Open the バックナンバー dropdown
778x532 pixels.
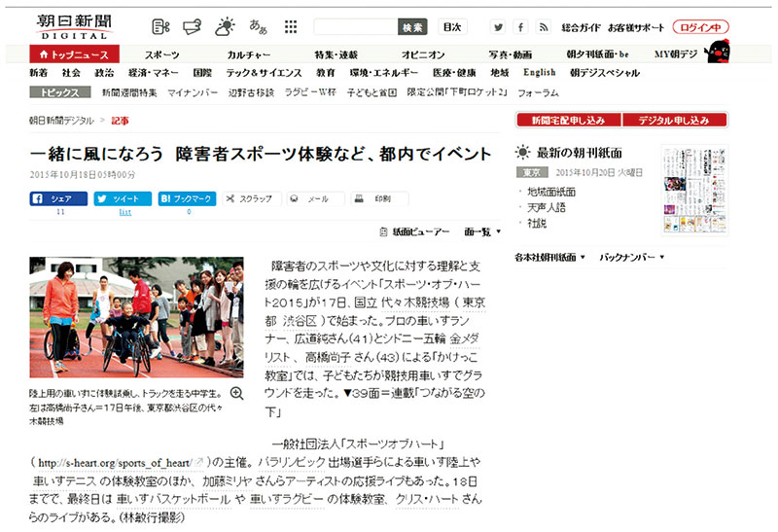click(x=631, y=258)
